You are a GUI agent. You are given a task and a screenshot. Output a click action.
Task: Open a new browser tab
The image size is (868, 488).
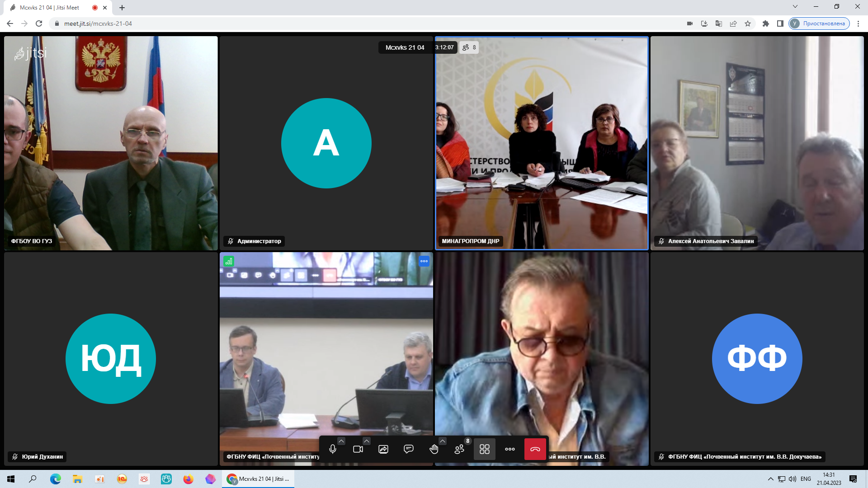tap(122, 8)
